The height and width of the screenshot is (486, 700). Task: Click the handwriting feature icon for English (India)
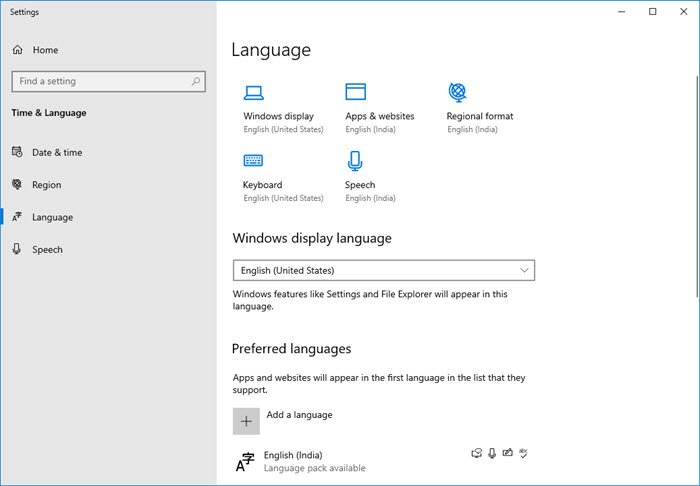pyautogui.click(x=507, y=453)
